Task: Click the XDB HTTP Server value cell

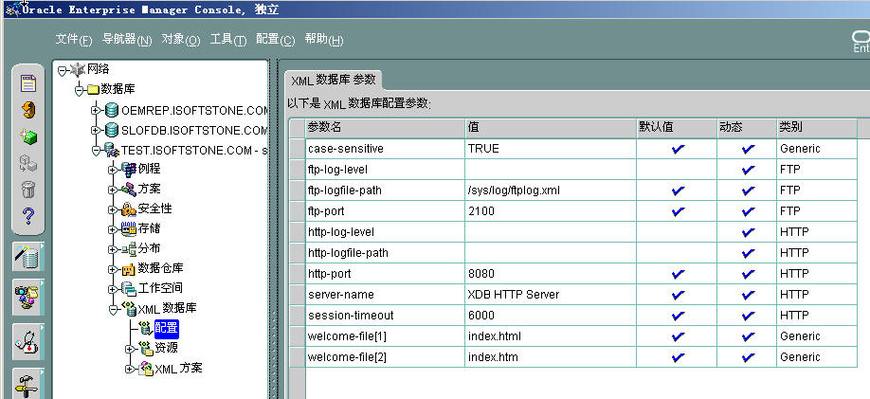Action: tap(550, 295)
